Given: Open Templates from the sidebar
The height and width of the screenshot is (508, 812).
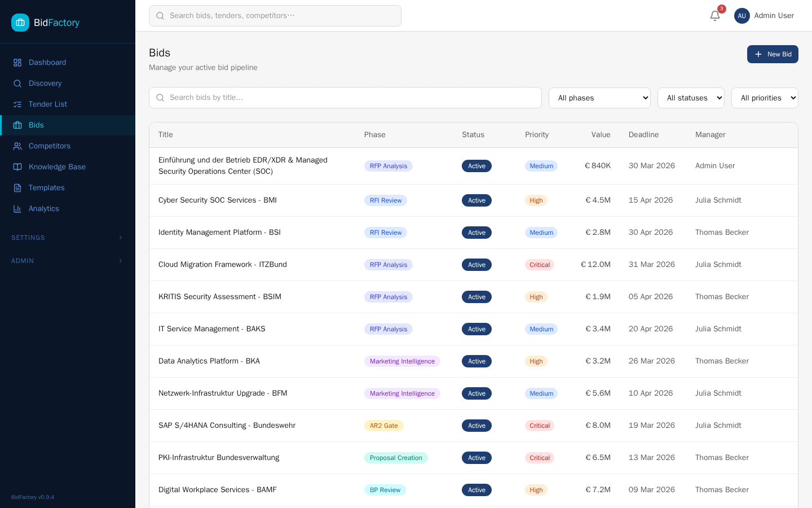Looking at the screenshot, I should point(68,188).
